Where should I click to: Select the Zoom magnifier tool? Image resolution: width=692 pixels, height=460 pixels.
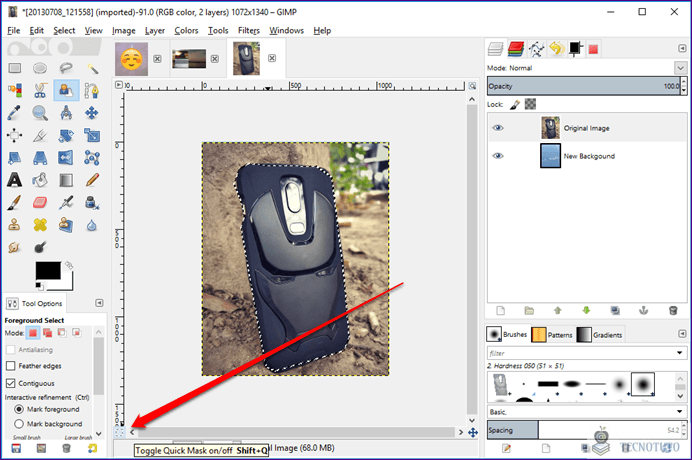pyautogui.click(x=40, y=113)
